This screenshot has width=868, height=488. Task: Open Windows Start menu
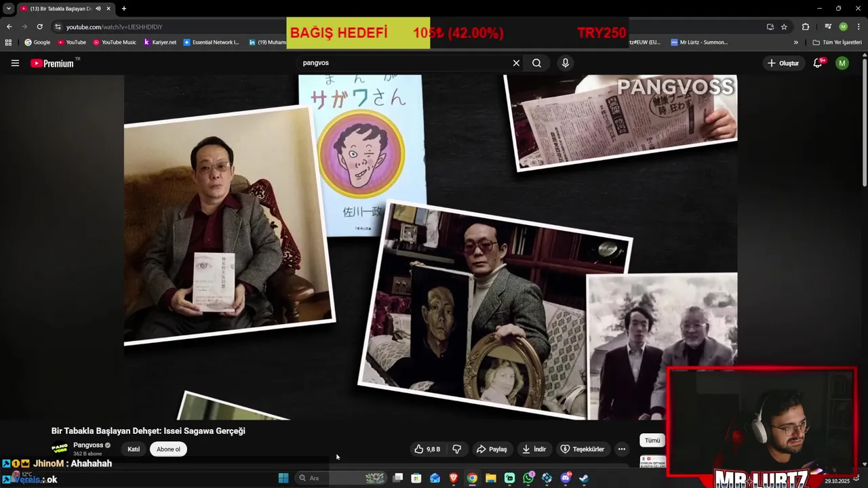[283, 478]
